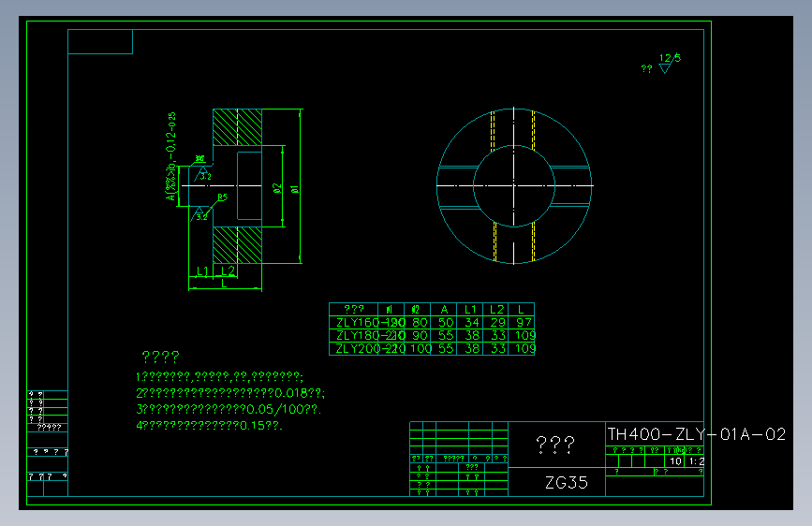
Task: Select the ZLY180 row label in table
Action: pyautogui.click(x=358, y=335)
